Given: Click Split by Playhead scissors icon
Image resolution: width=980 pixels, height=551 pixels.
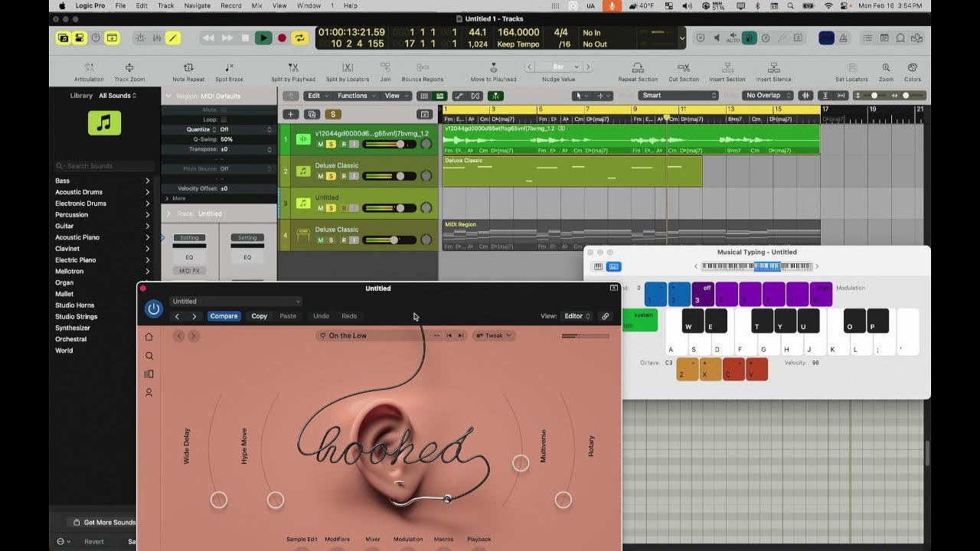Looking at the screenshot, I should [293, 67].
